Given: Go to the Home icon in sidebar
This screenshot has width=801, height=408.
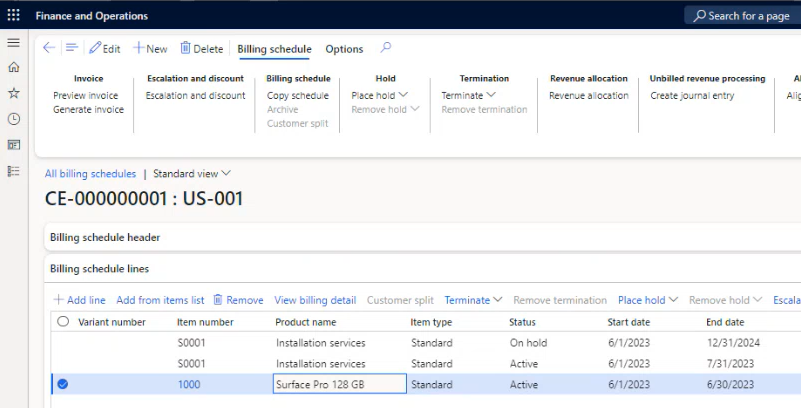Looking at the screenshot, I should 13,67.
